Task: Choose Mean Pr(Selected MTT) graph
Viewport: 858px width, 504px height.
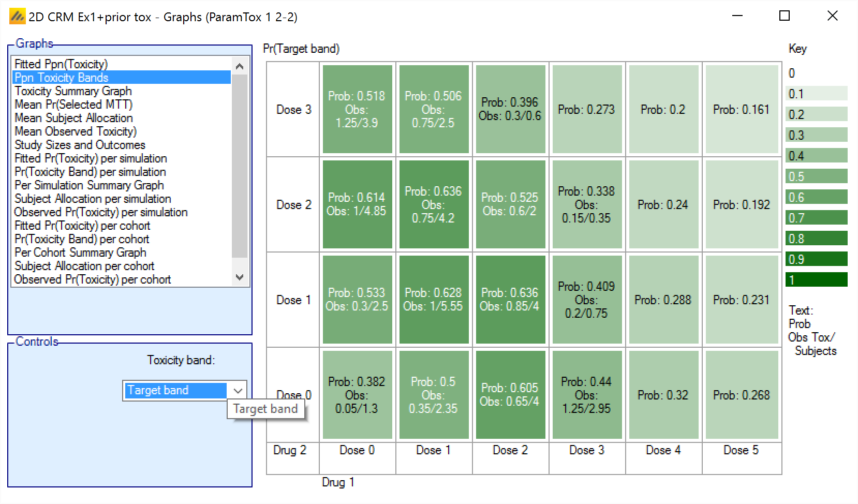Action: [x=73, y=105]
